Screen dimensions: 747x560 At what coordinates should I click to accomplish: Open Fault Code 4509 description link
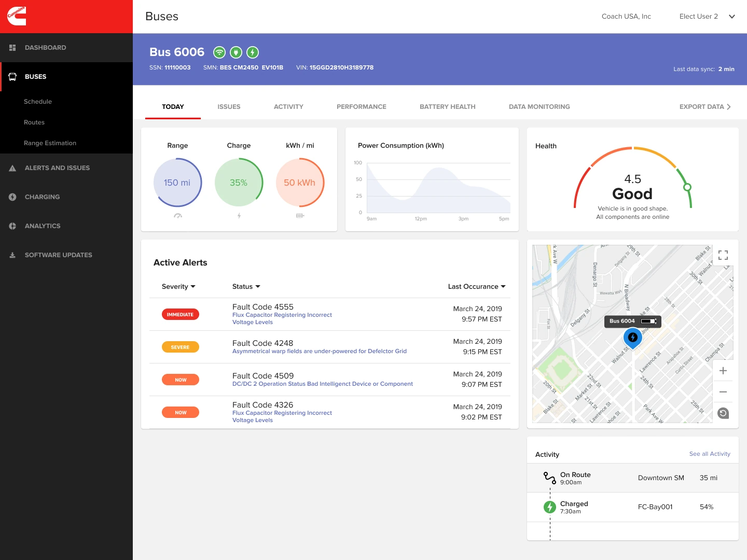(x=323, y=384)
